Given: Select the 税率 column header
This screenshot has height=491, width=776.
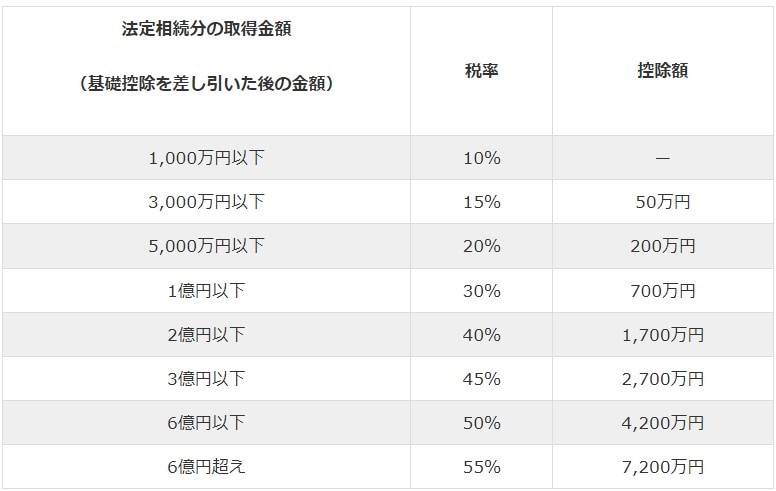Looking at the screenshot, I should [482, 71].
